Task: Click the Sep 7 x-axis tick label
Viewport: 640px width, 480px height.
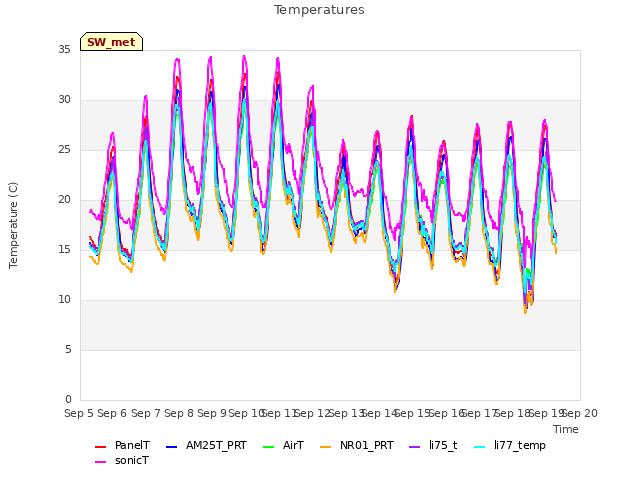Action: [x=146, y=413]
